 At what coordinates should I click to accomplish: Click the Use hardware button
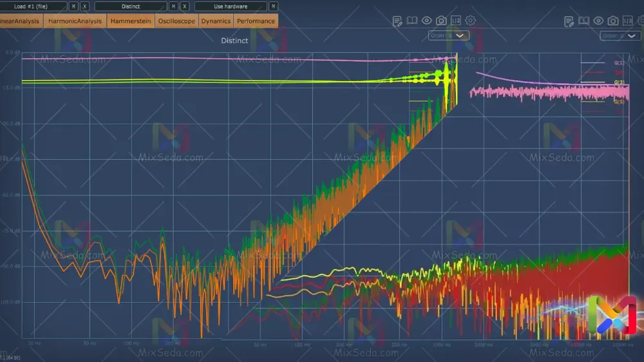coord(231,6)
